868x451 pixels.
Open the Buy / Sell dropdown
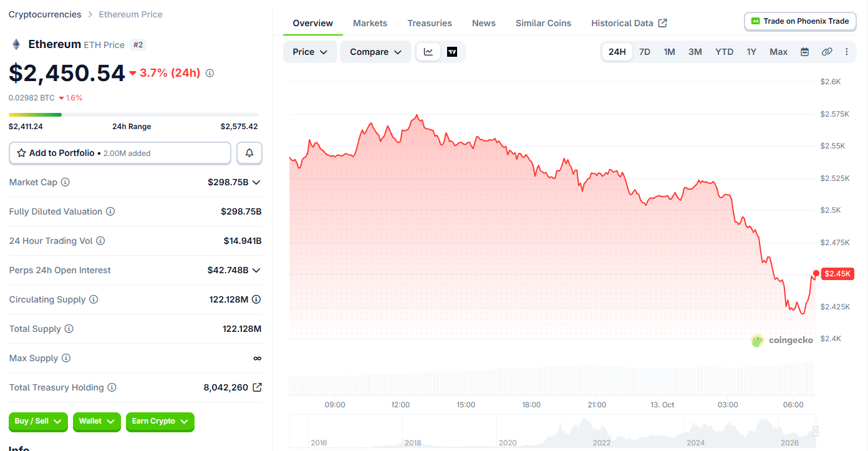[39, 422]
